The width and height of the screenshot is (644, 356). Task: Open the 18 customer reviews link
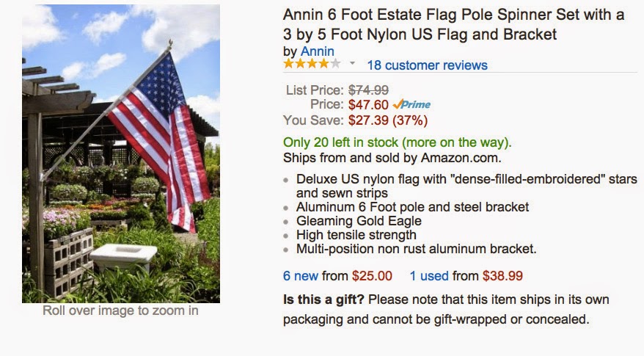(427, 65)
